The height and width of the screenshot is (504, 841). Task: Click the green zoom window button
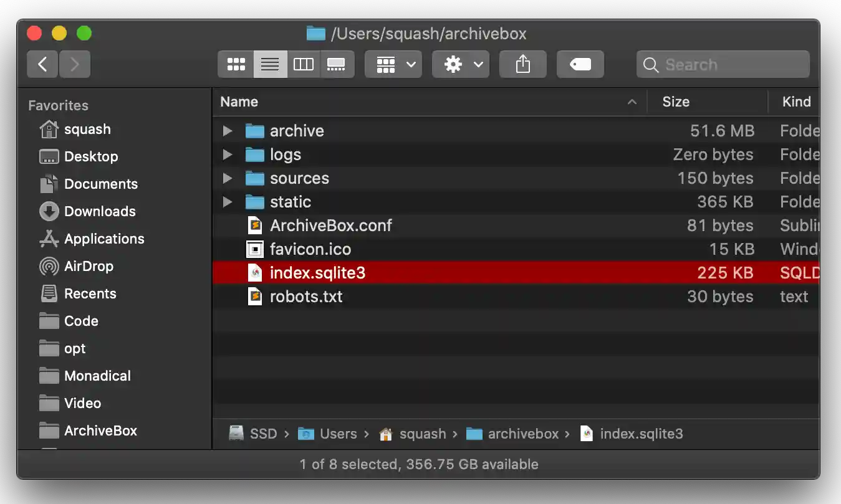(84, 33)
